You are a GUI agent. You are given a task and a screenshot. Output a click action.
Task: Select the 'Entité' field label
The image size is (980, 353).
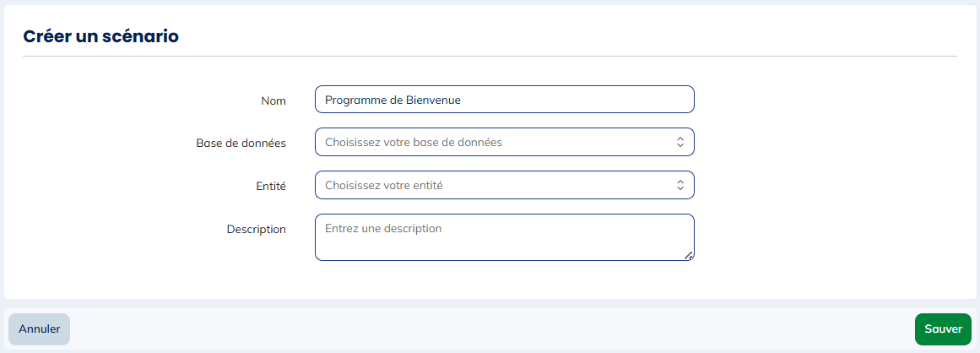click(x=272, y=186)
